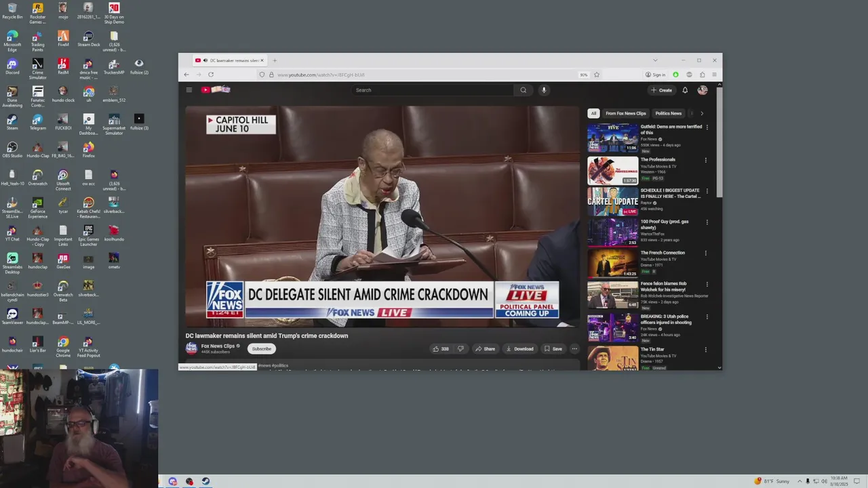Open options for The Tin Star
This screenshot has width=868, height=488.
(706, 350)
